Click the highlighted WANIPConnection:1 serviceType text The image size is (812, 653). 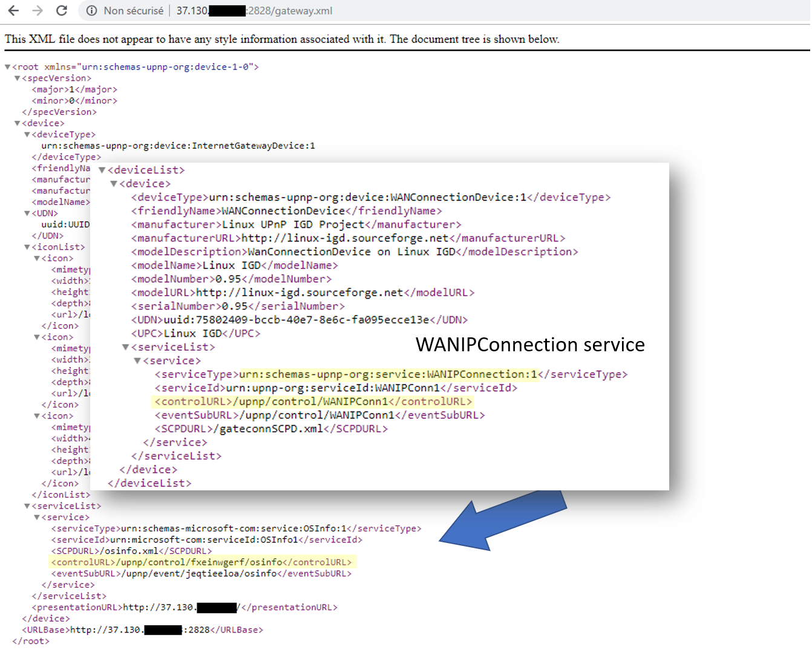(388, 374)
